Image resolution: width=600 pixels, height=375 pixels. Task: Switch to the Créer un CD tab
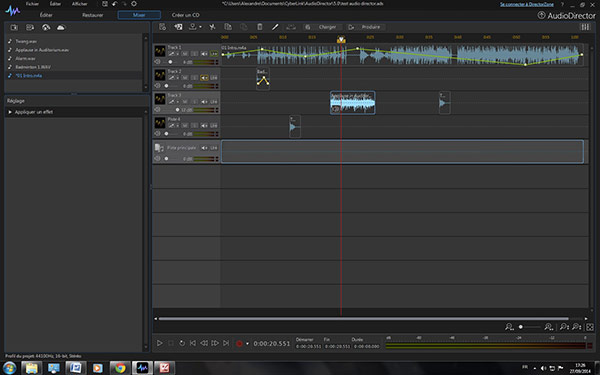coord(186,15)
